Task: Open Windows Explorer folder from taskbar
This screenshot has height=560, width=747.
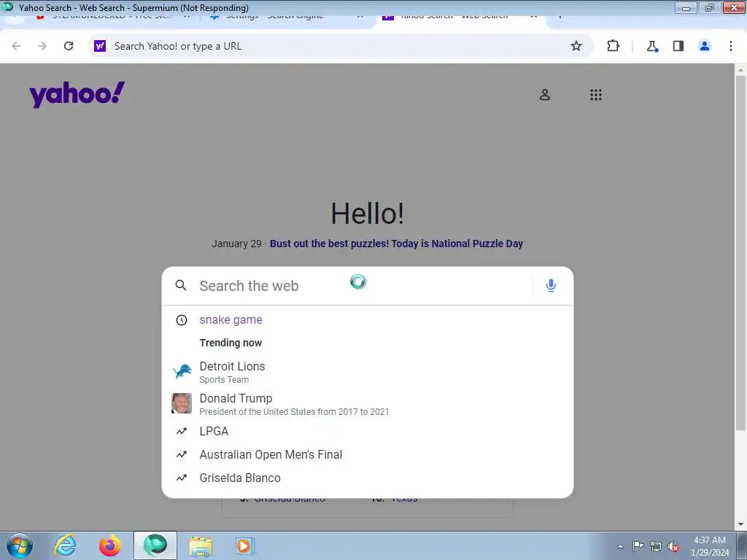Action: [x=201, y=545]
